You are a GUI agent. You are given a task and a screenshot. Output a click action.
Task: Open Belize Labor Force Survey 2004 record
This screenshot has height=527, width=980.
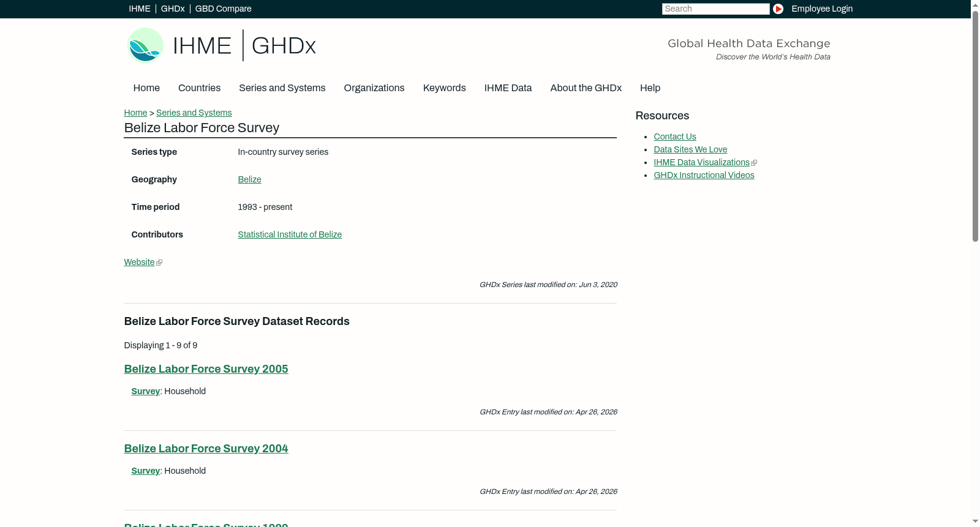pyautogui.click(x=206, y=449)
